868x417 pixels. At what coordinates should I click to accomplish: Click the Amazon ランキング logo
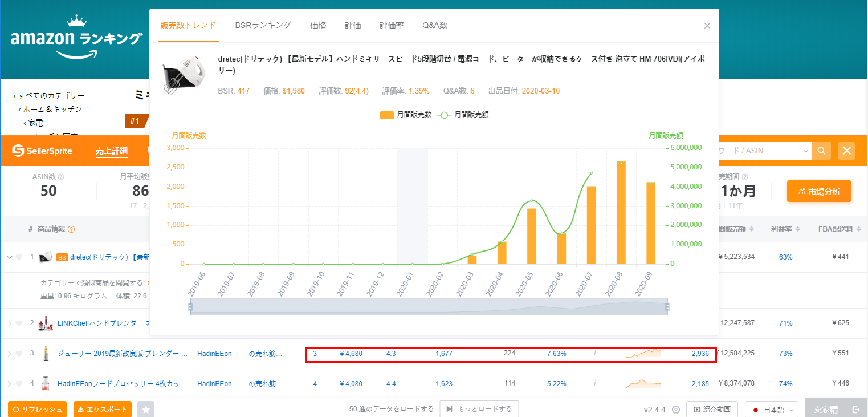(x=76, y=38)
